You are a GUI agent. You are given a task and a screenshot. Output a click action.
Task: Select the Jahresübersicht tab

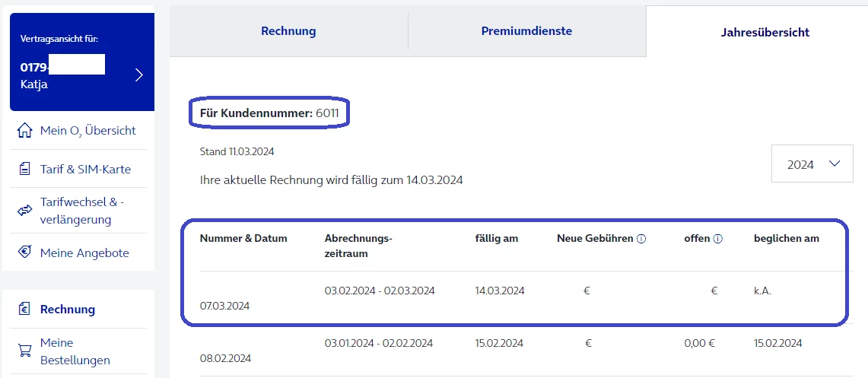coord(765,32)
